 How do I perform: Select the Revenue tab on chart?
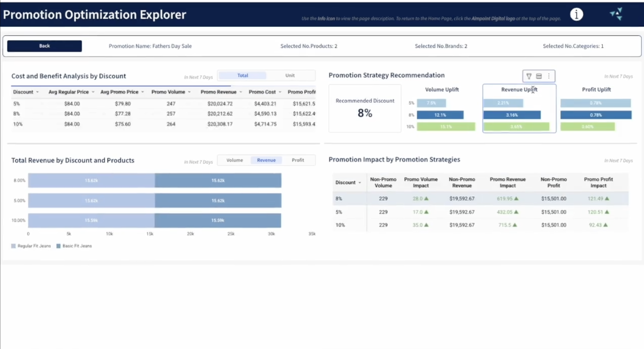pyautogui.click(x=266, y=160)
